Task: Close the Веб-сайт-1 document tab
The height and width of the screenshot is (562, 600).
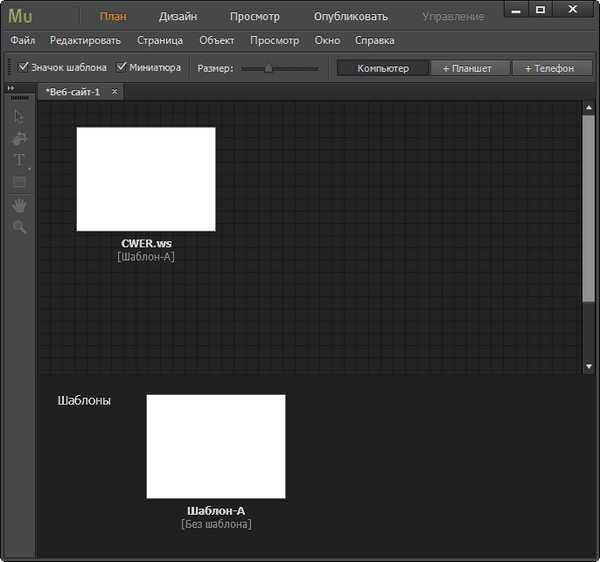Action: [x=114, y=91]
